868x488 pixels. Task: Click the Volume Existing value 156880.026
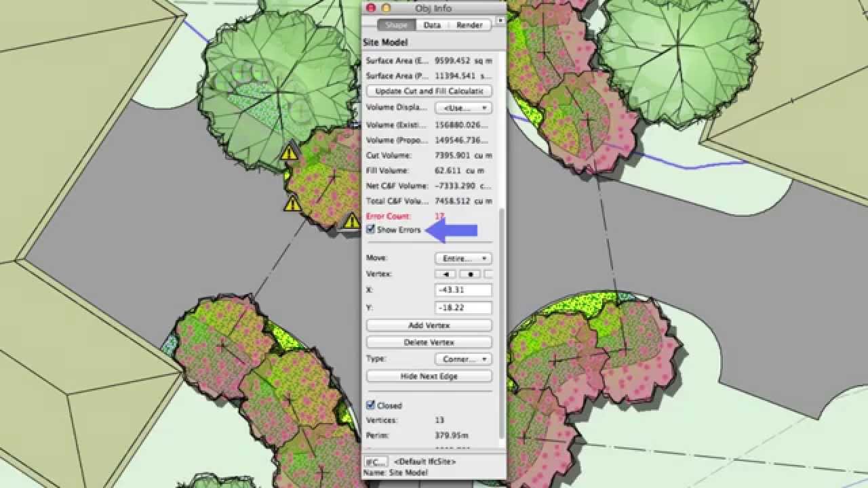tap(462, 125)
